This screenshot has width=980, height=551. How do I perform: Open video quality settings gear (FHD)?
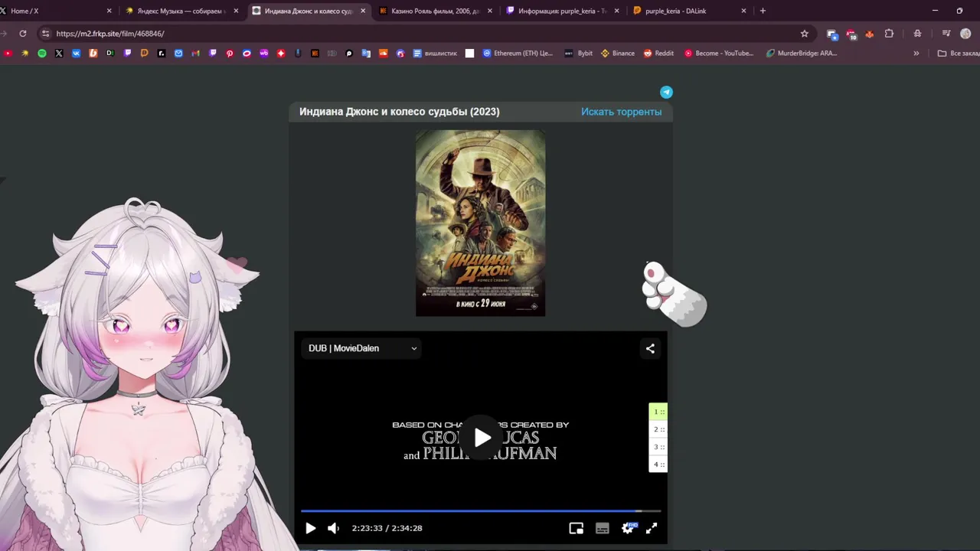tap(629, 528)
